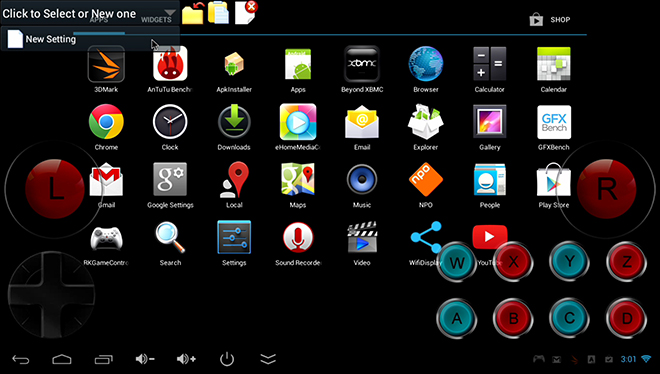Raise volume with the speaker plus icon
The width and height of the screenshot is (660, 374).
click(186, 359)
